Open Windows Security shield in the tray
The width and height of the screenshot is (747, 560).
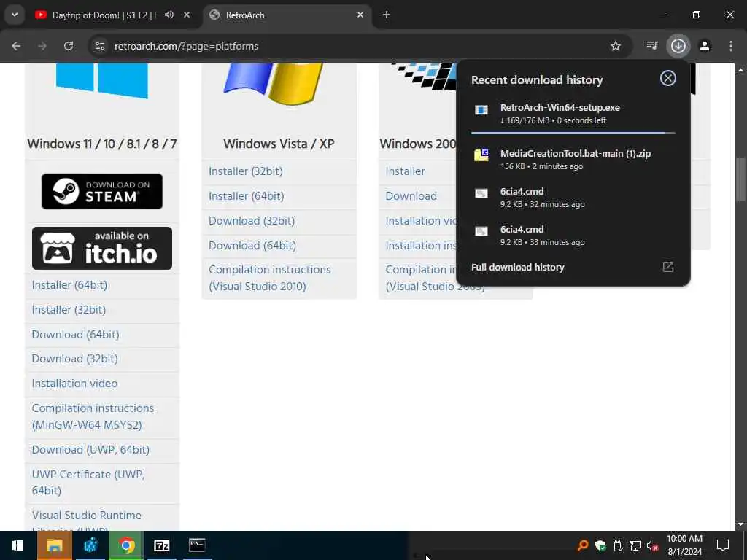coord(600,545)
